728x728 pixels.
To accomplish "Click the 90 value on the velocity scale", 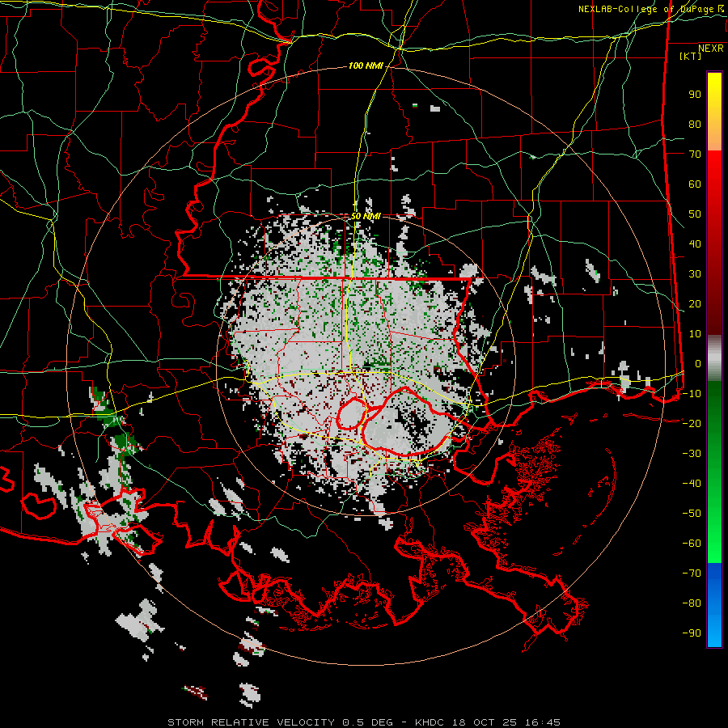I will (695, 95).
